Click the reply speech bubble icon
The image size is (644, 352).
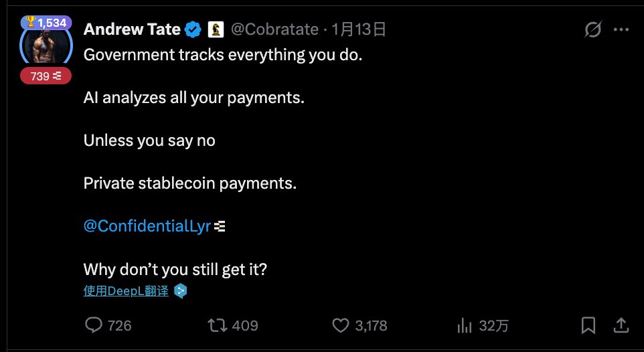click(x=93, y=325)
